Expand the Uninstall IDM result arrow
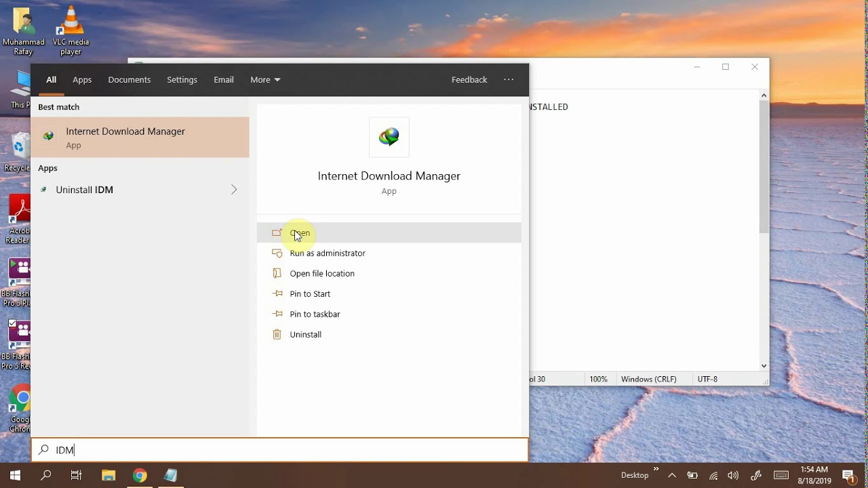The width and height of the screenshot is (868, 488). tap(234, 190)
